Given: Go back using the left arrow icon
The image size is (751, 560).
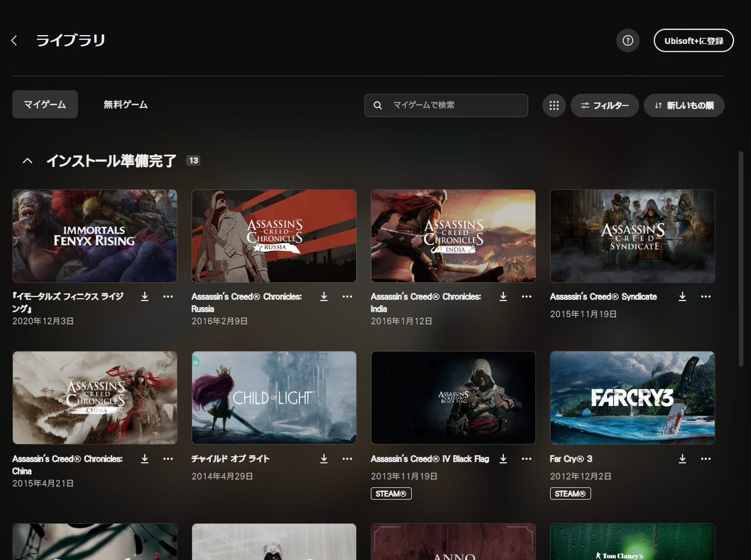Looking at the screenshot, I should click(x=14, y=41).
